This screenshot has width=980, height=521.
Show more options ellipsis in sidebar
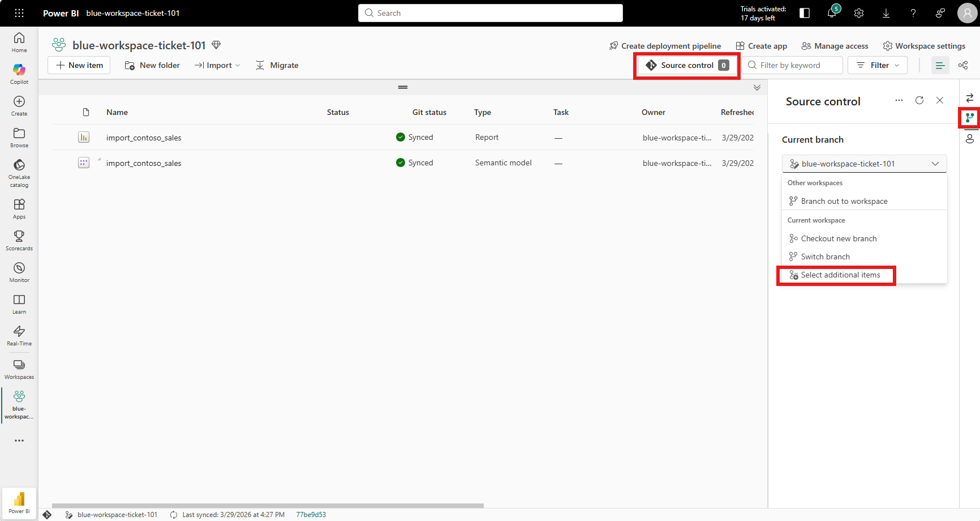click(19, 441)
